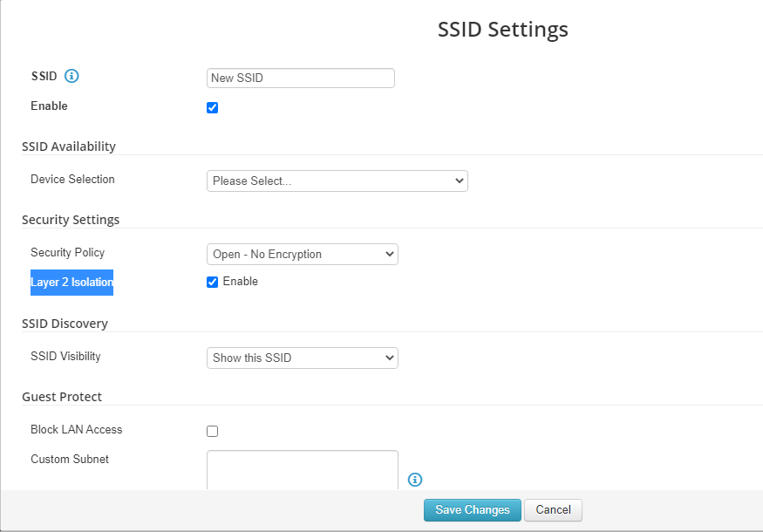Click the Enable label beside Layer 2 Isolation checkbox
Screen dimensions: 763x532
pos(242,282)
